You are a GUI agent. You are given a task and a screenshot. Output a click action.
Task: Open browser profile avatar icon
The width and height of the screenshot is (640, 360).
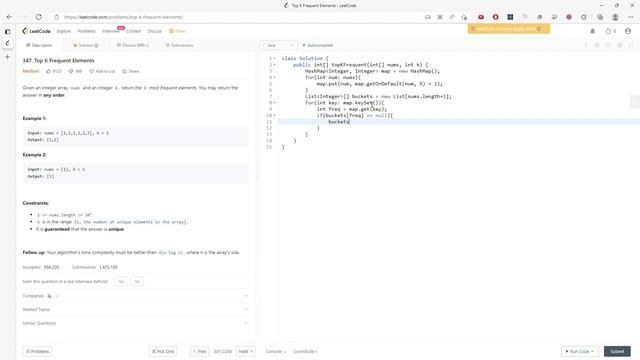tap(615, 17)
